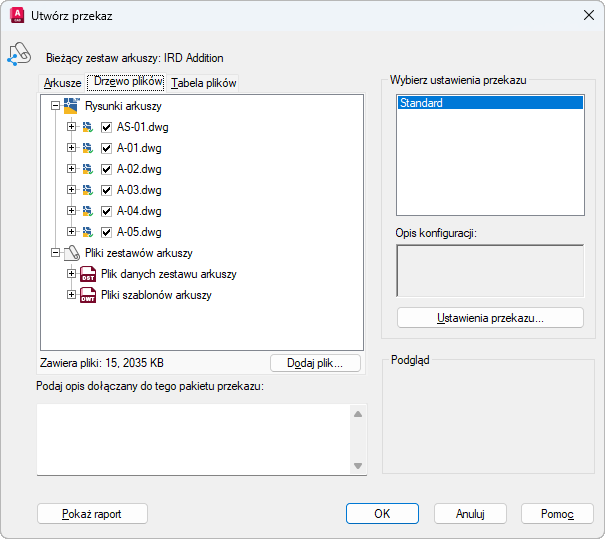The width and height of the screenshot is (605, 539).
Task: Select the Standard transmittal setup
Action: point(490,103)
